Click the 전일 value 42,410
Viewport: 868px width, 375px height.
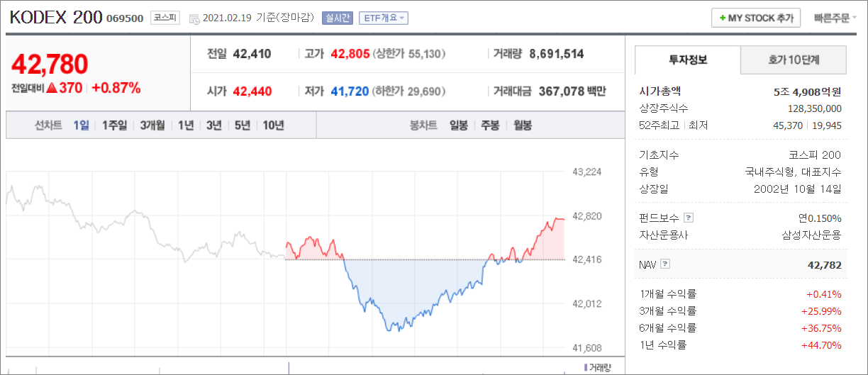click(x=252, y=53)
